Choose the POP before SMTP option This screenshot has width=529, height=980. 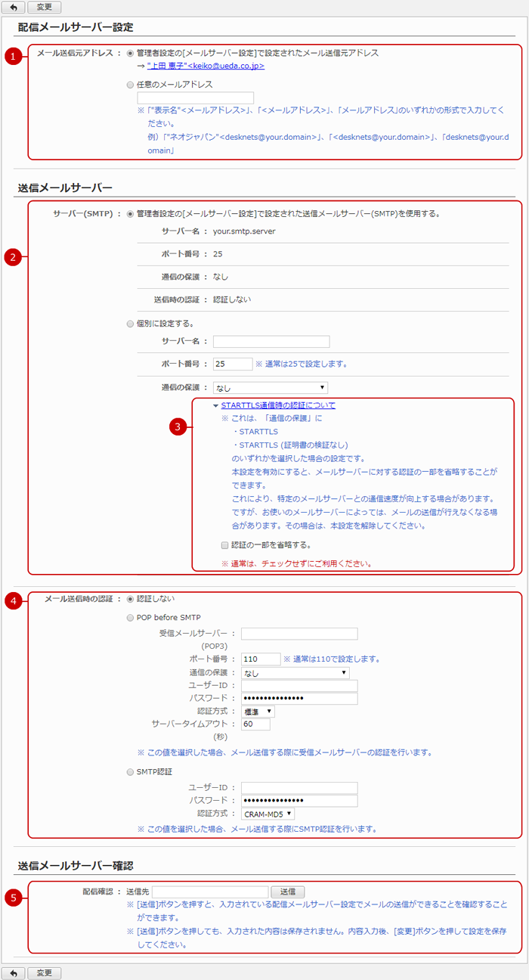(131, 618)
